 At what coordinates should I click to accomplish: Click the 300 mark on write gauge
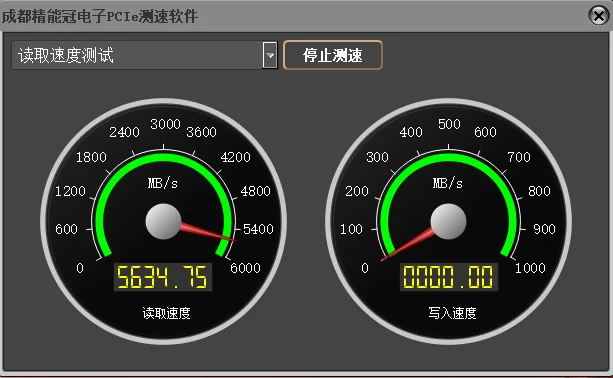[x=377, y=157]
